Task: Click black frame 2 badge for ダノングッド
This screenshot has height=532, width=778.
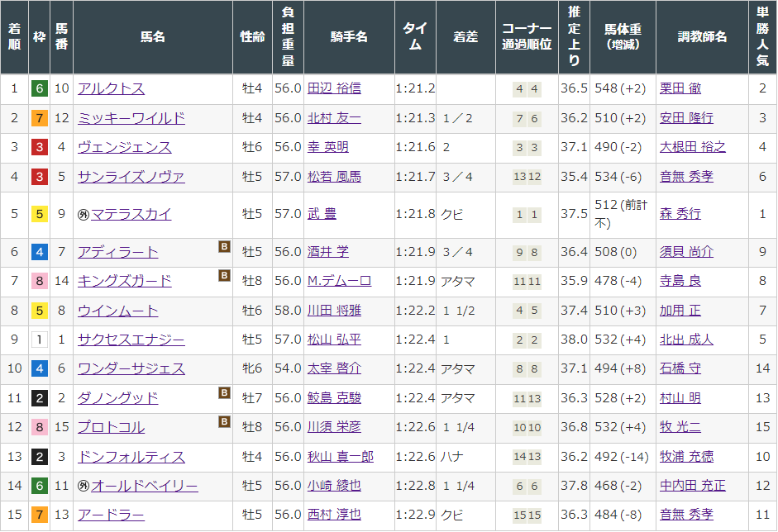Action: tap(40, 399)
